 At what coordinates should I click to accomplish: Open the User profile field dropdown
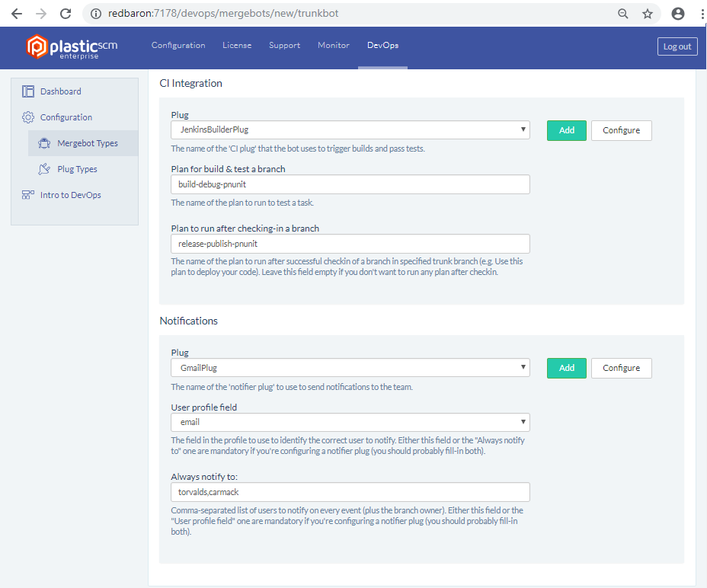[350, 422]
